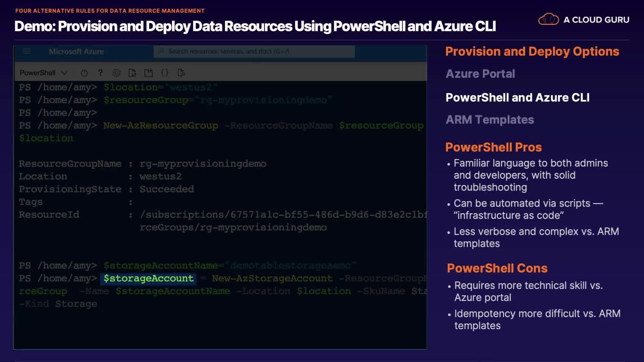The width and height of the screenshot is (644, 362).
Task: Select PowerShell and Azure CLI option
Action: (517, 98)
